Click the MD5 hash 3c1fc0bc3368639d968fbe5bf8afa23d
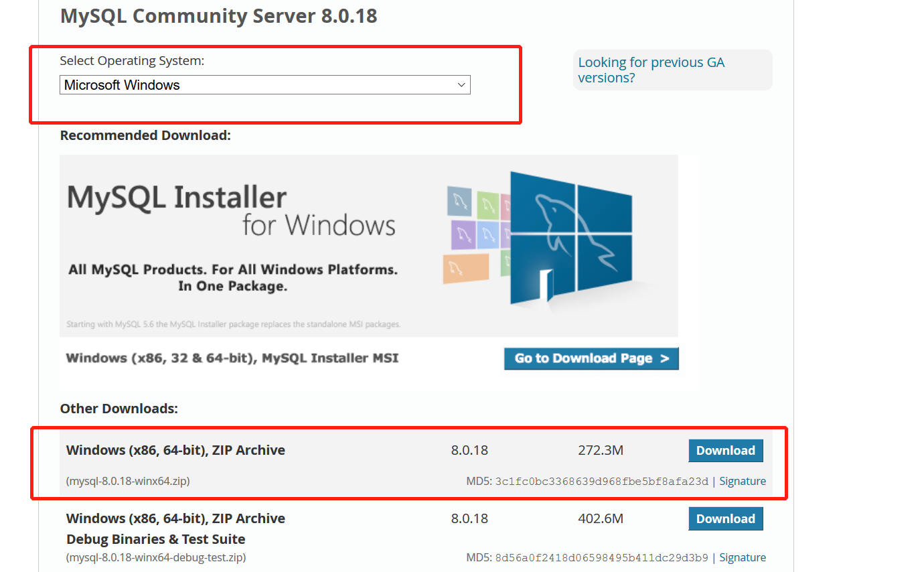The image size is (924, 572). pyautogui.click(x=601, y=482)
